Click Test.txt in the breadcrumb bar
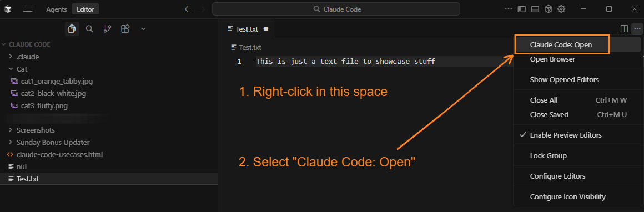 click(x=250, y=47)
